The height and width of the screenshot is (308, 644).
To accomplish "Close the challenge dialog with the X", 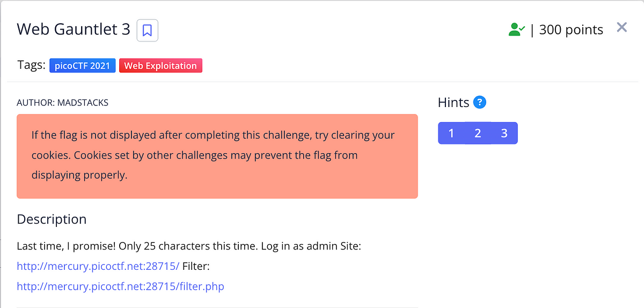I will point(621,27).
